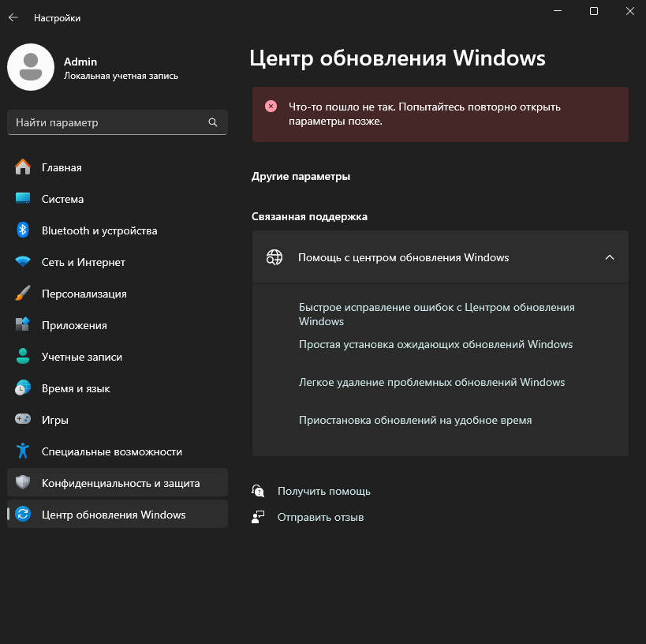Screen dimensions: 646x644
Task: Maximize the Настройки window
Action: [594, 11]
